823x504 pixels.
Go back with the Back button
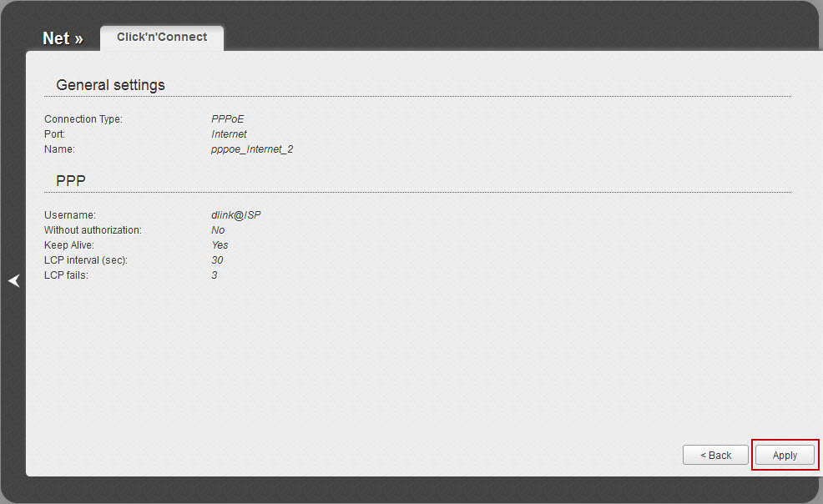715,455
